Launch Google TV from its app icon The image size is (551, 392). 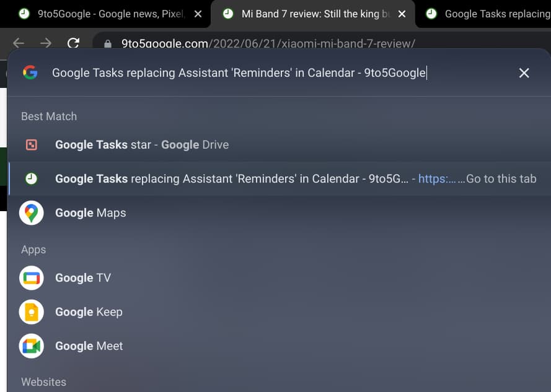31,278
